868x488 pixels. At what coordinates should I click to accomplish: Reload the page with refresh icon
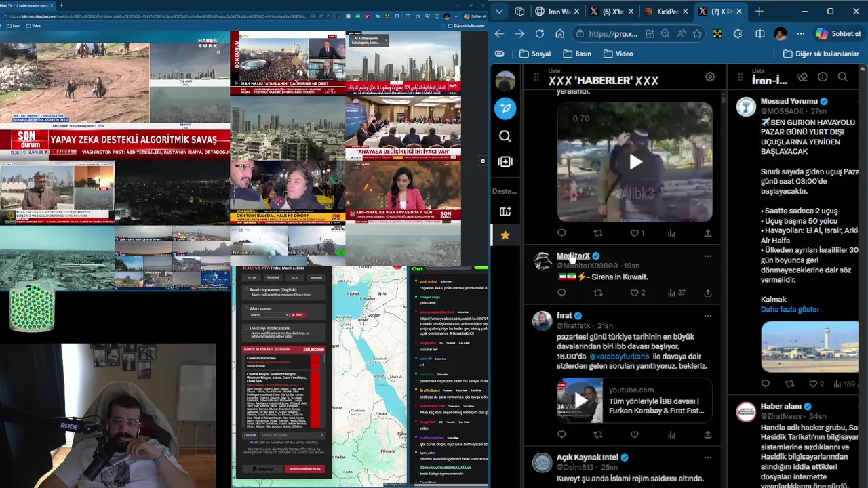point(540,33)
